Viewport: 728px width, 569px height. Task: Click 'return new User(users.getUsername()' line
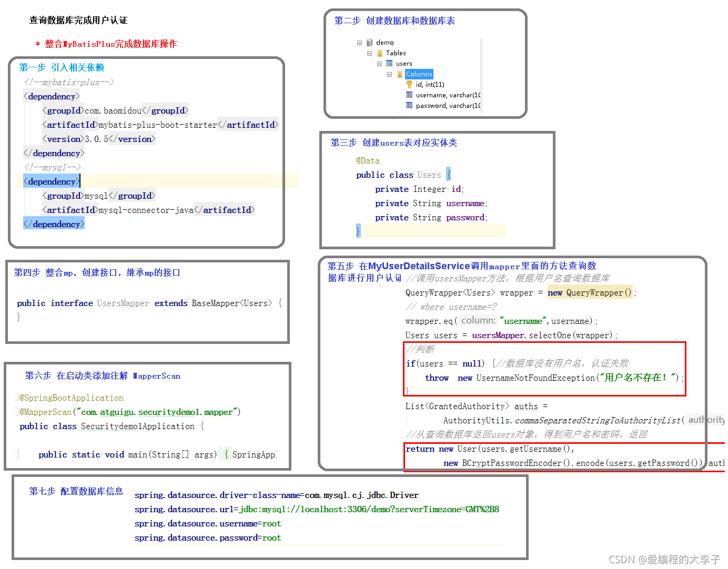coord(490,449)
